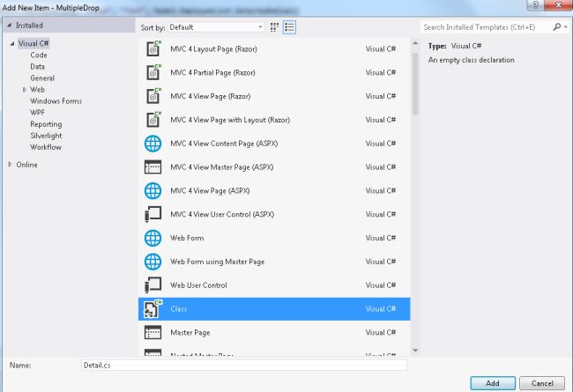
Task: Select the highlighted Class template name
Action: pos(178,308)
